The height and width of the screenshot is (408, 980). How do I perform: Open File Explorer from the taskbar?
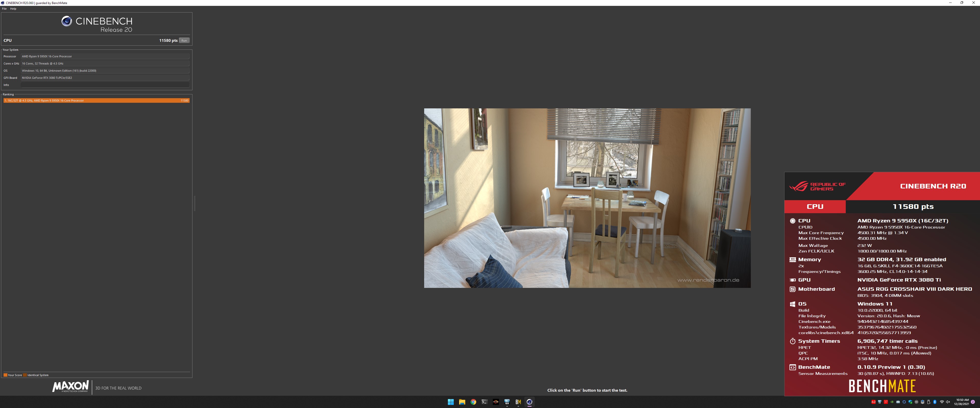(x=462, y=402)
